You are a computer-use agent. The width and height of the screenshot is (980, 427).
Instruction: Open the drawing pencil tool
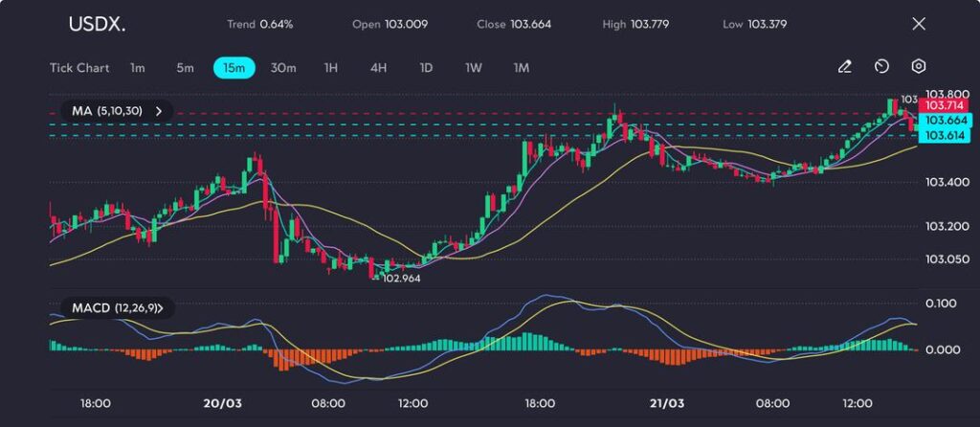[x=844, y=67]
